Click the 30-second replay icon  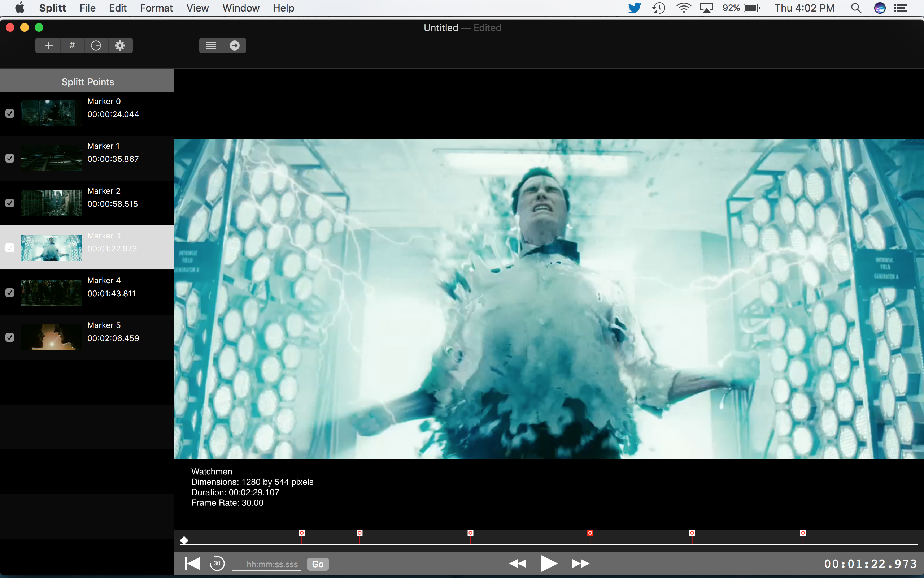coord(217,563)
